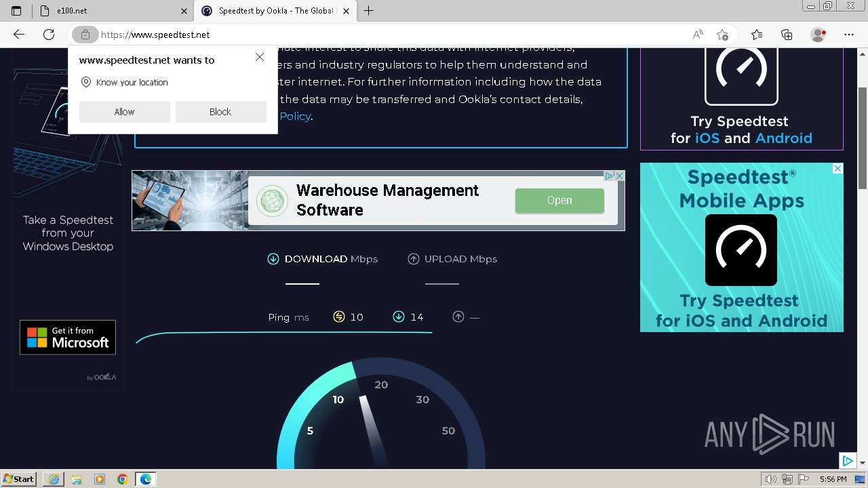Open the browser profile avatar
The height and width of the screenshot is (488, 868).
818,35
